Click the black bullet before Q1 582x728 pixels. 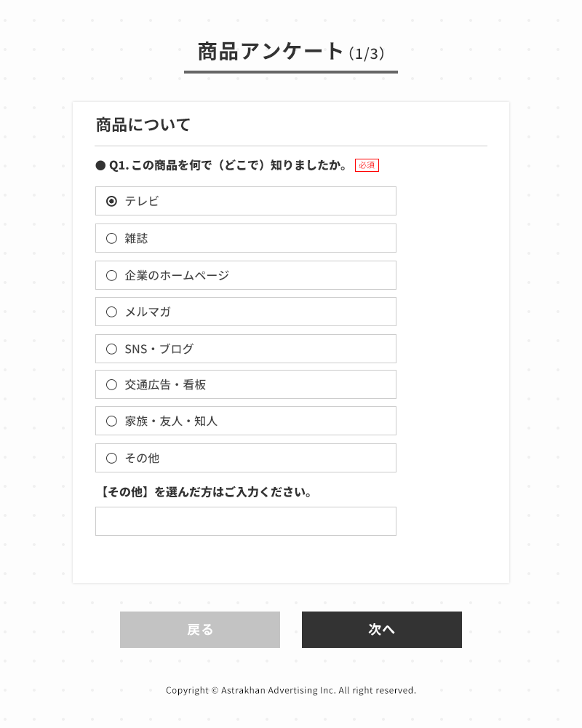pos(100,165)
